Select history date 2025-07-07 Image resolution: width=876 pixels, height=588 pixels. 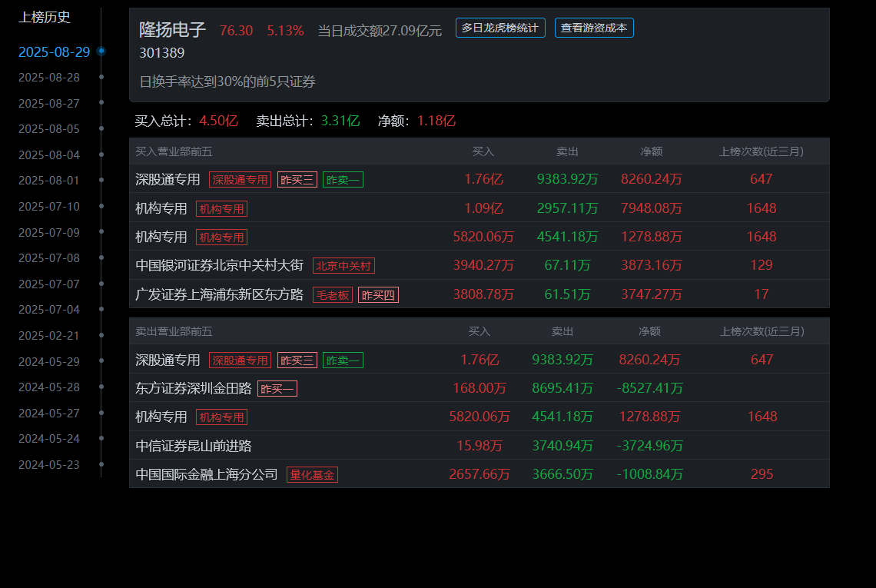[x=49, y=284]
